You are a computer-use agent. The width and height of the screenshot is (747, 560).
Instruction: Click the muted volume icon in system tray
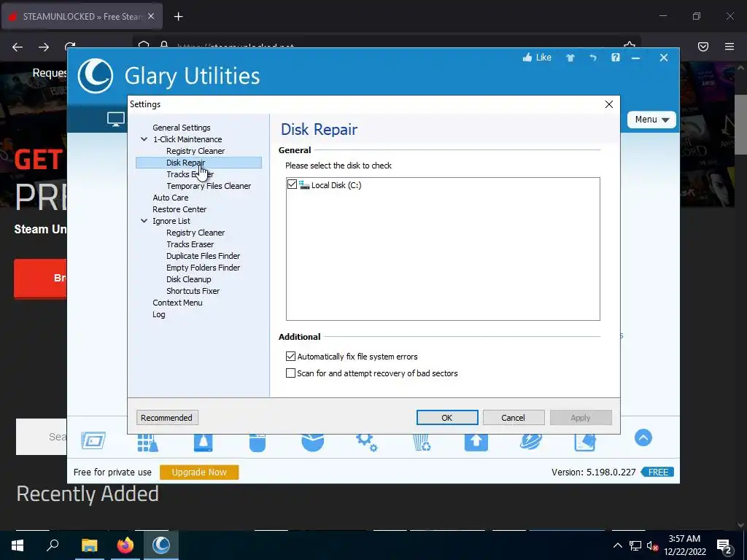(652, 546)
